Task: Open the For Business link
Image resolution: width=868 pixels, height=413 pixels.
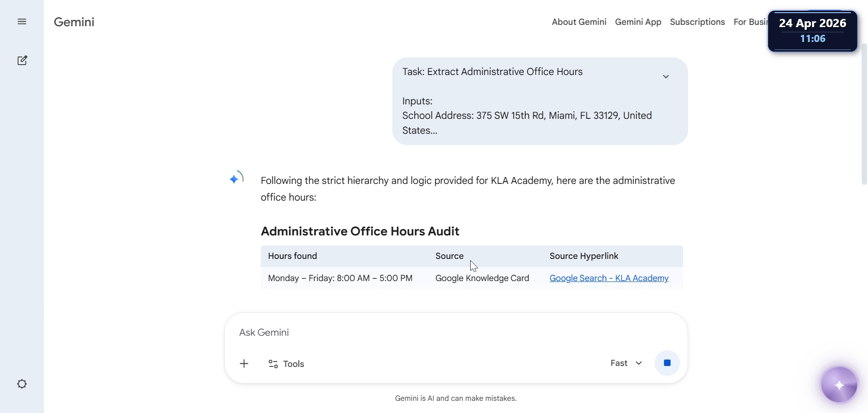Action: pos(750,22)
